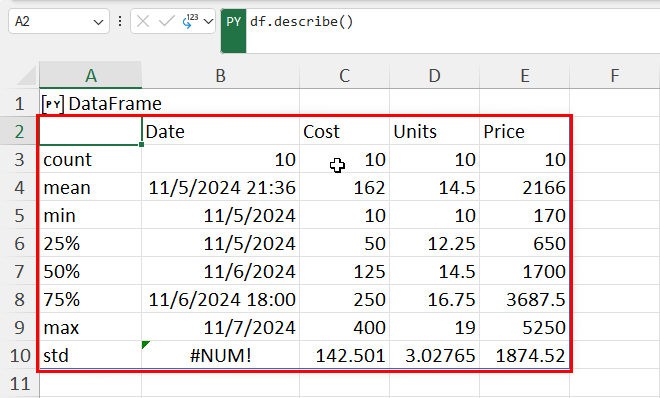The width and height of the screenshot is (660, 398).
Task: Click the select-all corner triangle
Action: [x=27, y=76]
